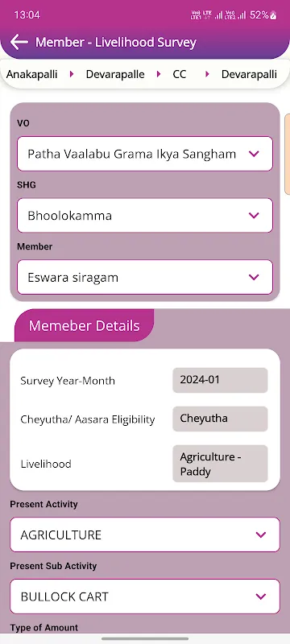
Task: Click the Livelihood Agriculture - Paddy field
Action: [x=220, y=464]
